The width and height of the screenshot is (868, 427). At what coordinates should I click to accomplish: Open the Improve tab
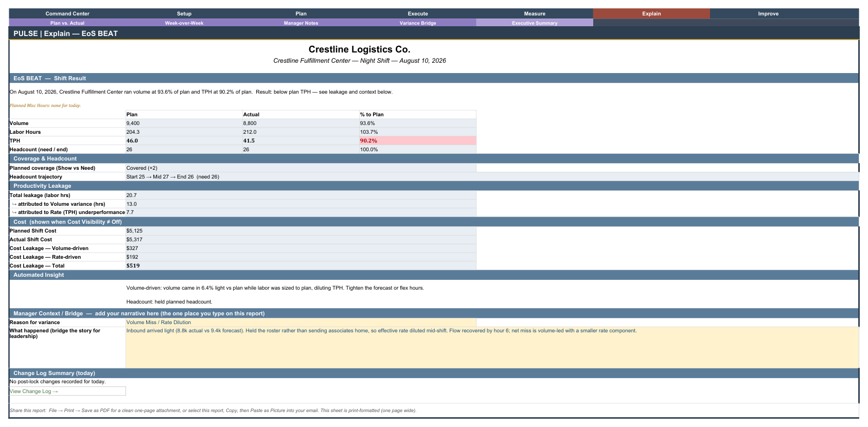click(x=768, y=13)
